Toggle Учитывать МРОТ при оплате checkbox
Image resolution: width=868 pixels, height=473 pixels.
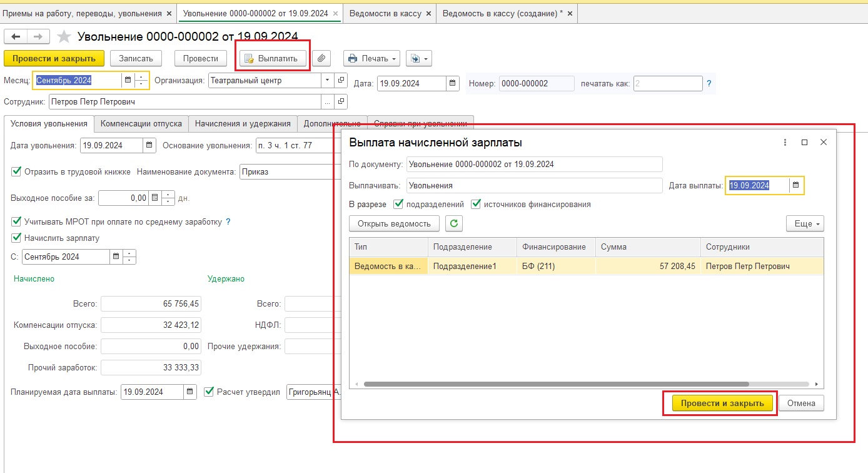tap(16, 221)
